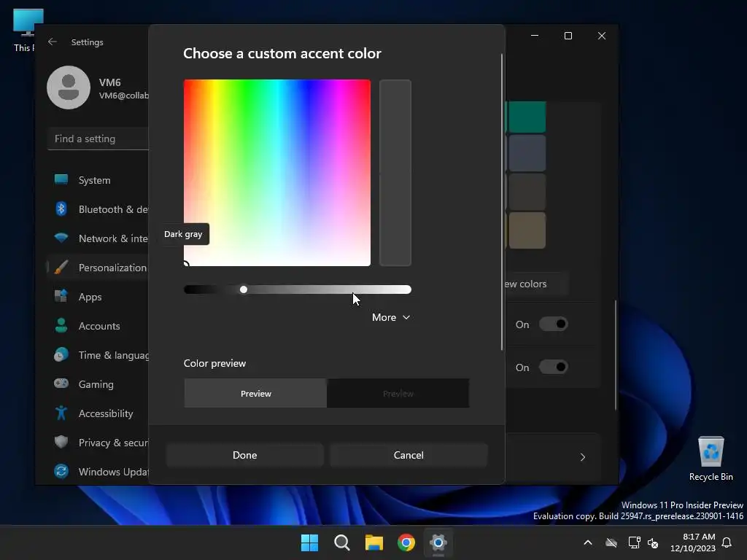The width and height of the screenshot is (747, 560).
Task: Launch File Explorer from taskbar
Action: (374, 542)
